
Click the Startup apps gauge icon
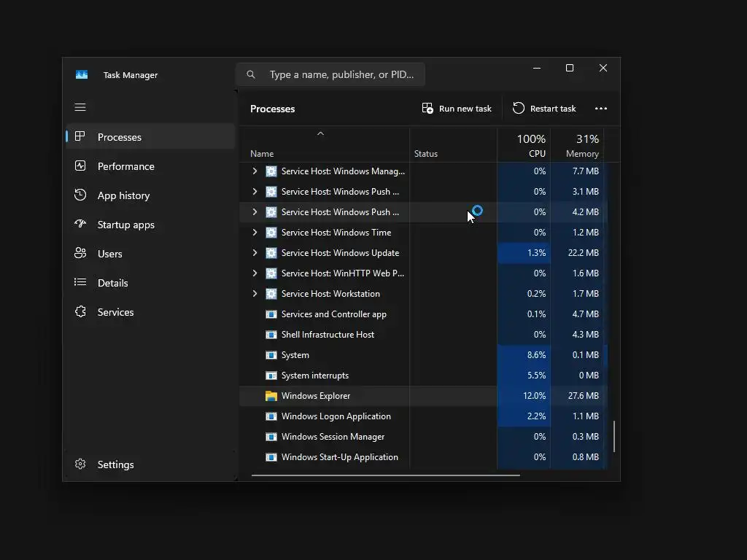(x=80, y=224)
